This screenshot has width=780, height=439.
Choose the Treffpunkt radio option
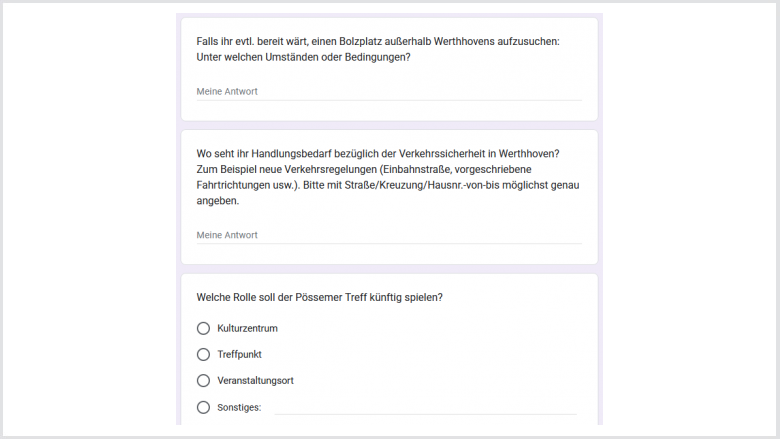point(203,354)
